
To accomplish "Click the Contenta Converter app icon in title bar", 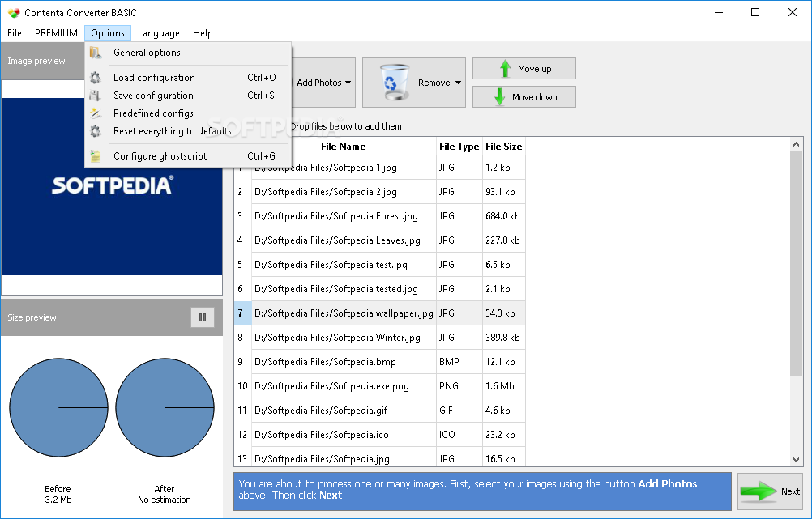I will [x=14, y=12].
